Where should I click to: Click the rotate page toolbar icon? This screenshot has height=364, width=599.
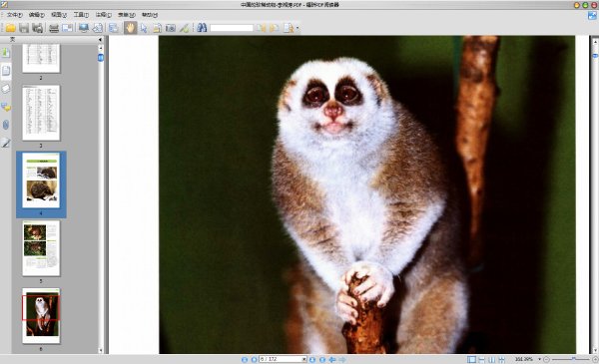[x=98, y=28]
